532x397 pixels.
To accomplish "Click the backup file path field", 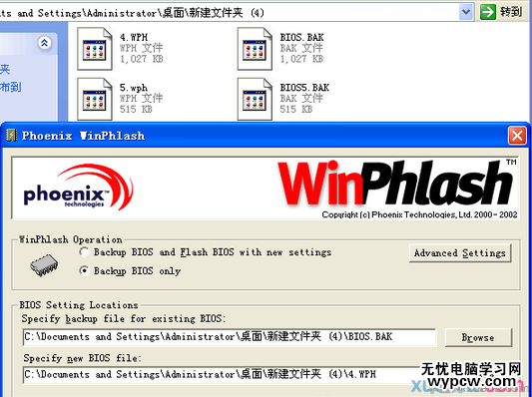I will [x=230, y=337].
